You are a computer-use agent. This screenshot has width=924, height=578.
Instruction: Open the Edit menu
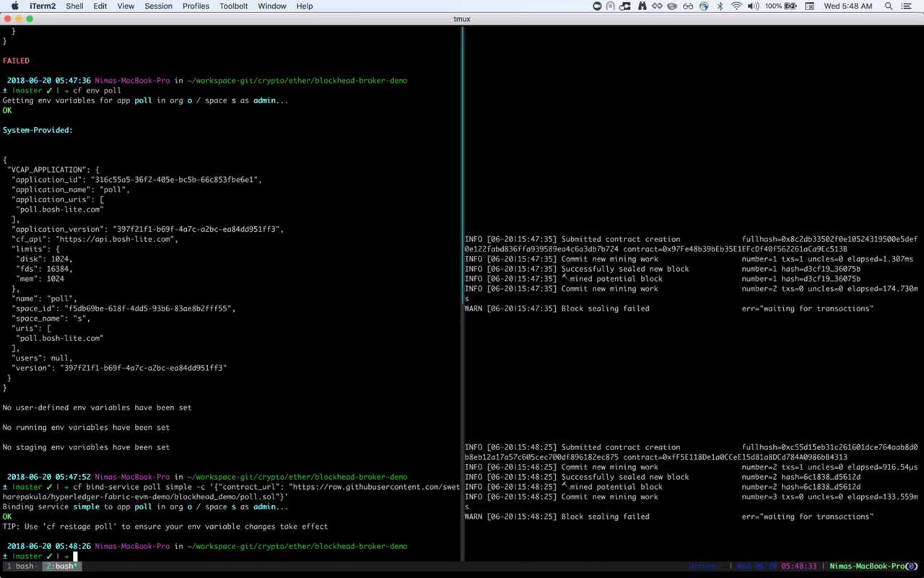100,6
